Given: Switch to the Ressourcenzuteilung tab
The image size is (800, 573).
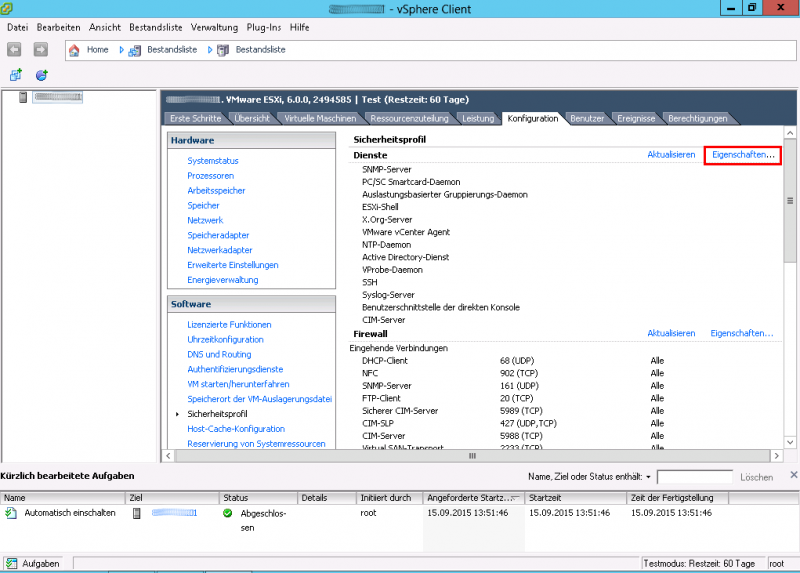Looking at the screenshot, I should pos(409,118).
